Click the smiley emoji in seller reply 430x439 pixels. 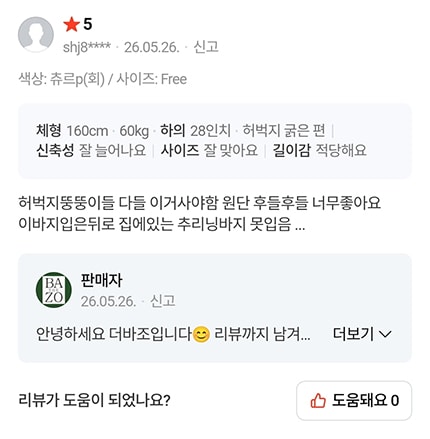coord(202,334)
